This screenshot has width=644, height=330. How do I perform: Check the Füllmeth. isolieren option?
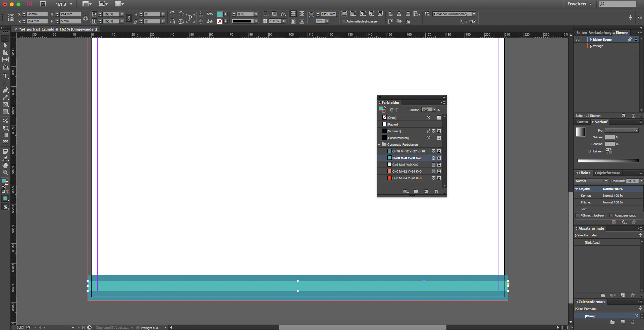577,216
